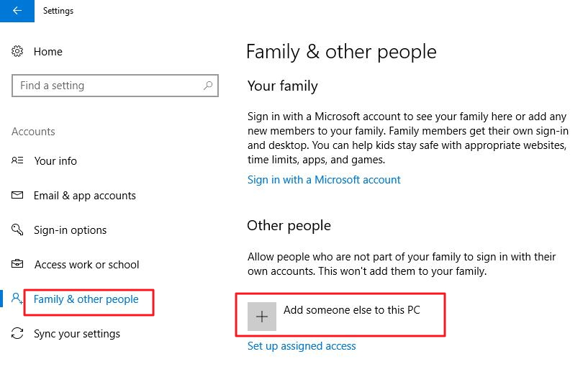Click the key icon for Sign-in options
The width and height of the screenshot is (588, 377).
click(18, 230)
